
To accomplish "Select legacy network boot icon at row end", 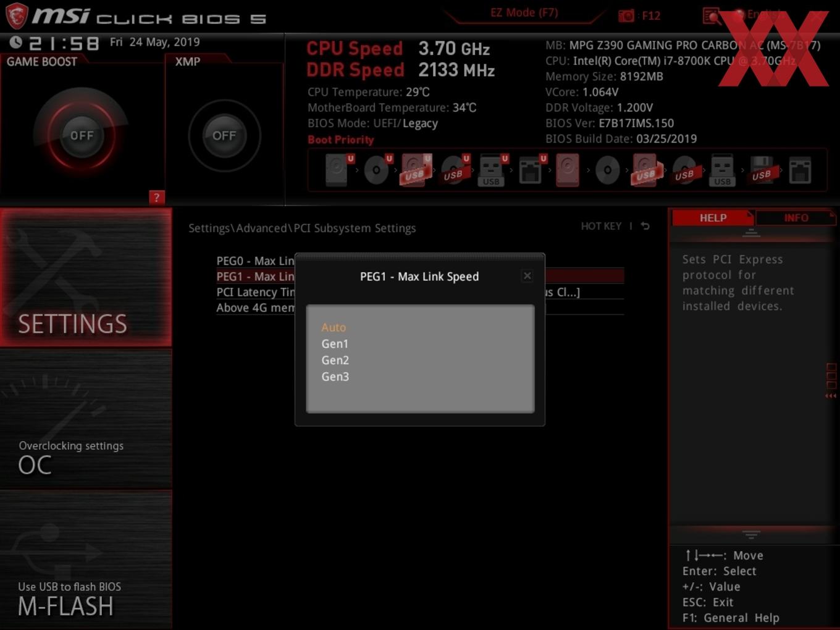I will (x=800, y=170).
